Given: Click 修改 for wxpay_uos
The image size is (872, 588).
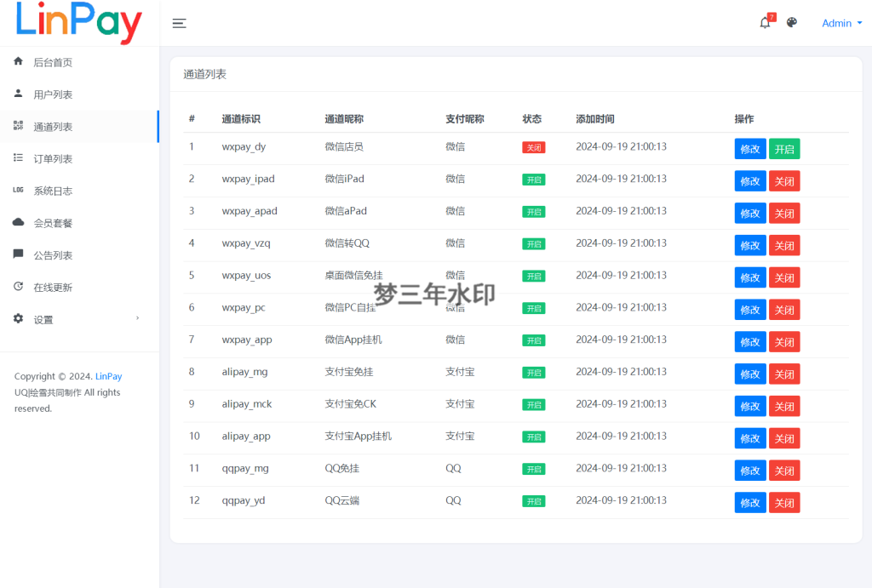Looking at the screenshot, I should (x=750, y=278).
